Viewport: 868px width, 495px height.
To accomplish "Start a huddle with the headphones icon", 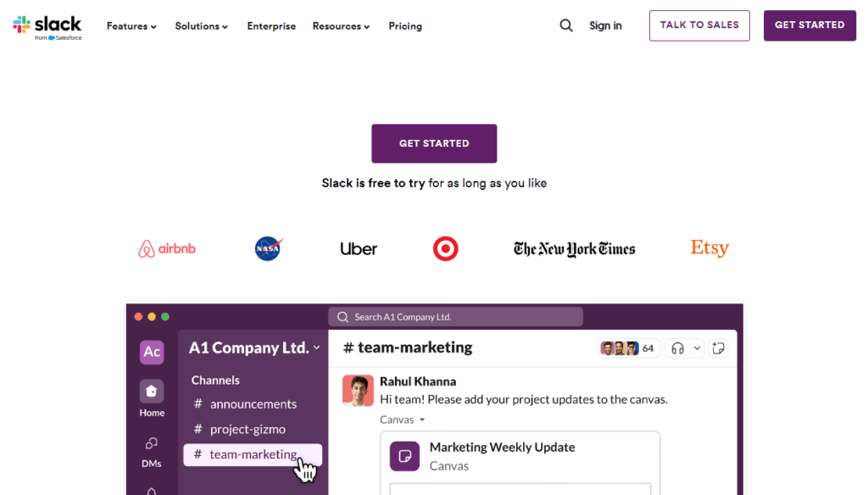I will coord(677,348).
